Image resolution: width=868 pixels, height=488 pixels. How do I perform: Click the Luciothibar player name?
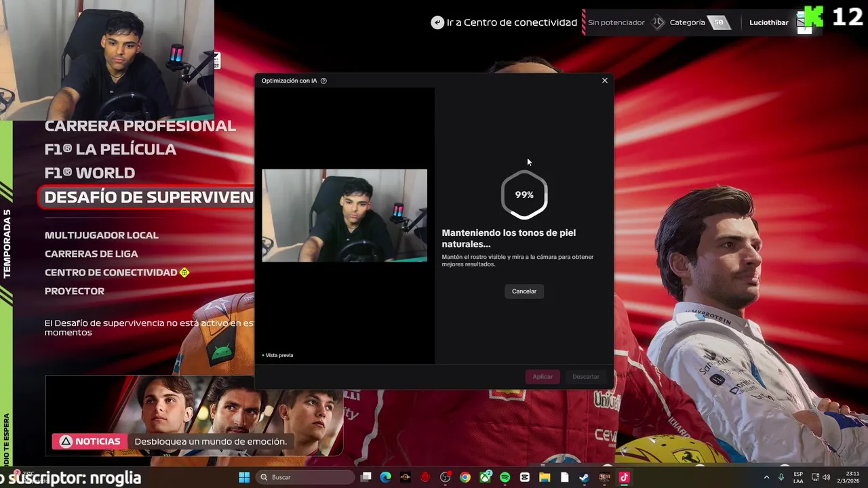pyautogui.click(x=769, y=22)
